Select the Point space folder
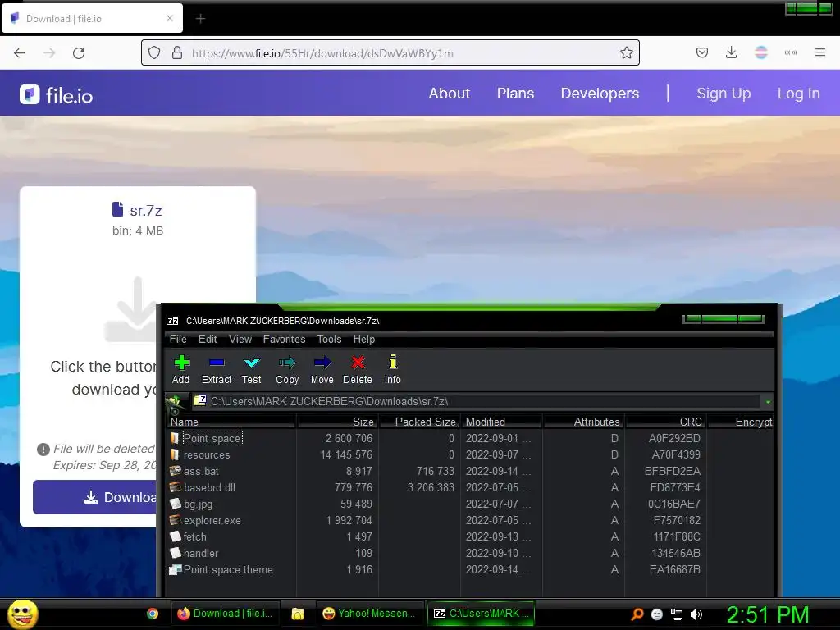This screenshot has height=630, width=840. pyautogui.click(x=212, y=438)
